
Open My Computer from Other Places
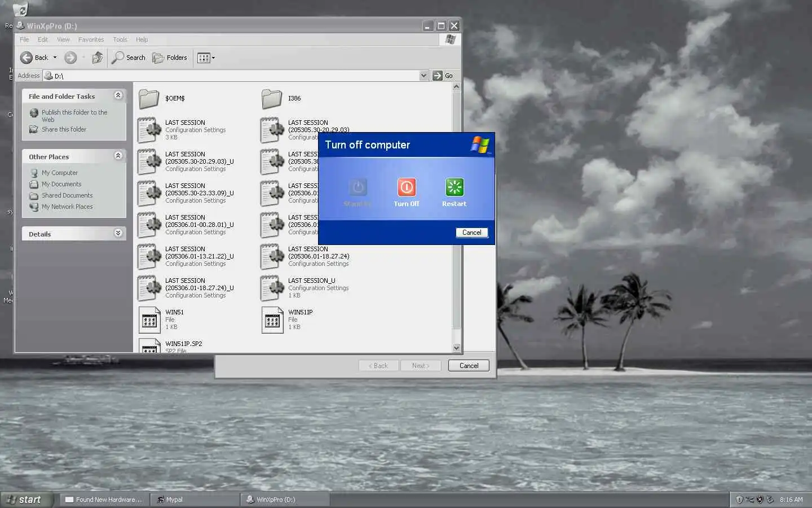coord(60,173)
